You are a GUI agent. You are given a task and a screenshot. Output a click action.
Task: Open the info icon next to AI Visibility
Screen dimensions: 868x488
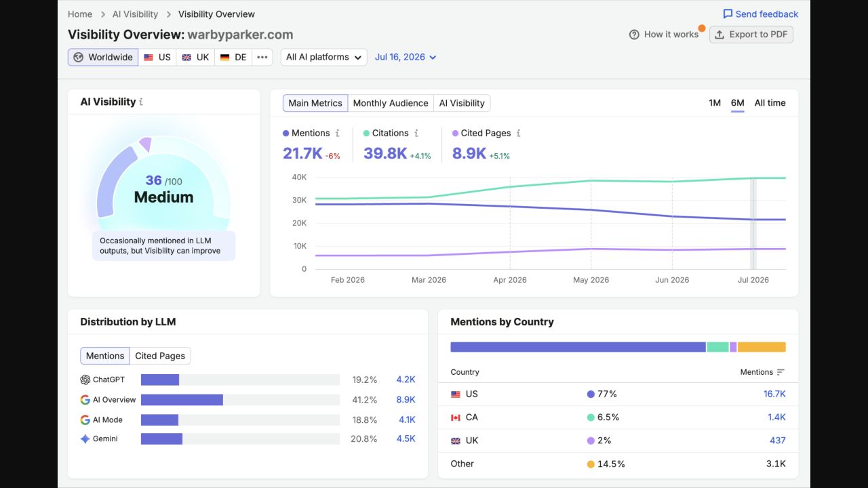[x=141, y=102]
